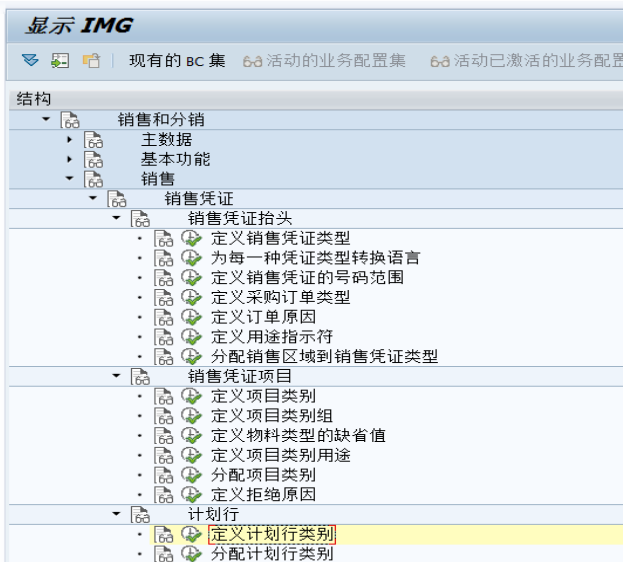
Task: Collapse the 销售和分销 node
Action: (x=46, y=119)
